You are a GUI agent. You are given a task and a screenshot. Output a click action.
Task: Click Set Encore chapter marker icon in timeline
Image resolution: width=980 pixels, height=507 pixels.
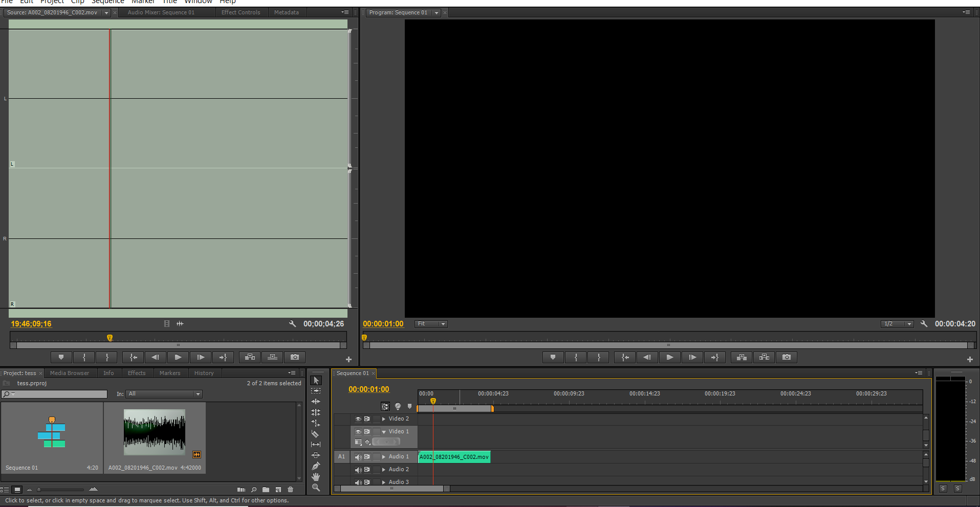398,407
